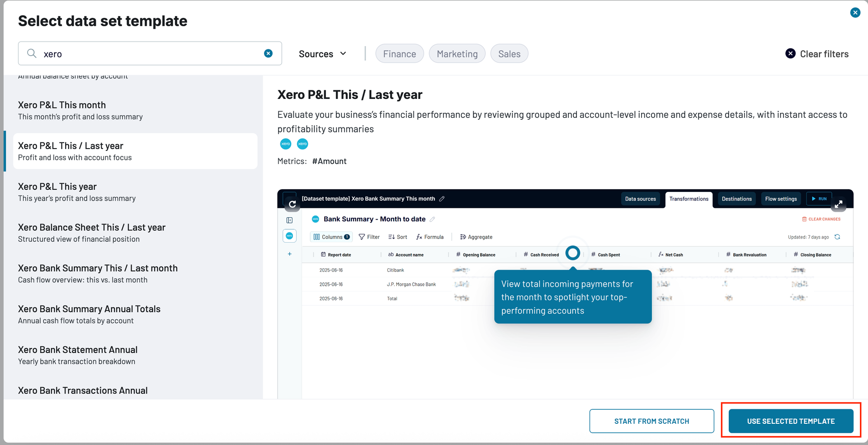Select Xero P&L This / Last year template
The height and width of the screenshot is (445, 868).
(x=135, y=151)
